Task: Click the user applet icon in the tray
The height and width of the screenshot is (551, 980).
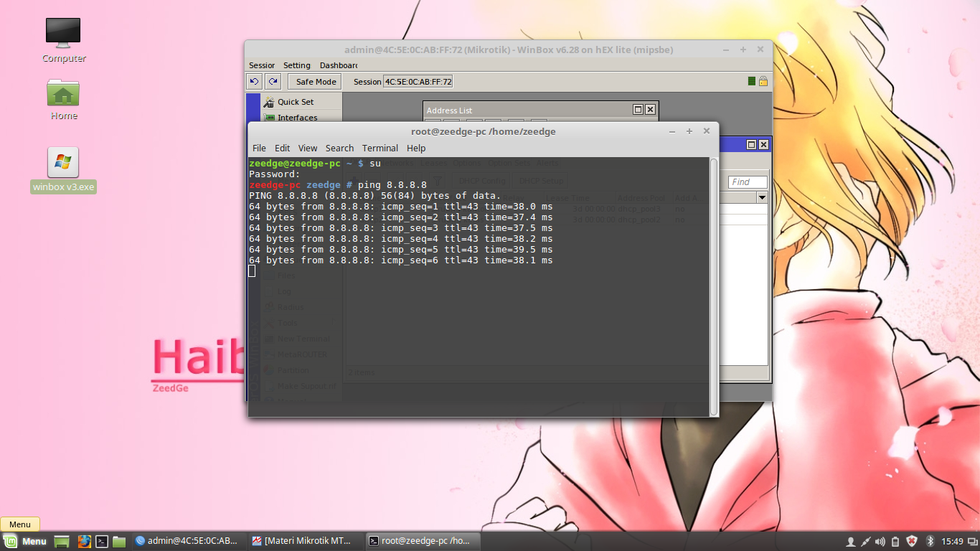Action: click(x=851, y=542)
